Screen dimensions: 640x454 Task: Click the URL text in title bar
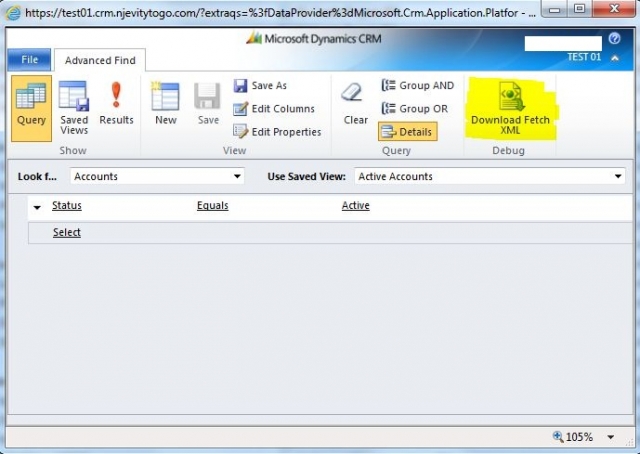280,13
